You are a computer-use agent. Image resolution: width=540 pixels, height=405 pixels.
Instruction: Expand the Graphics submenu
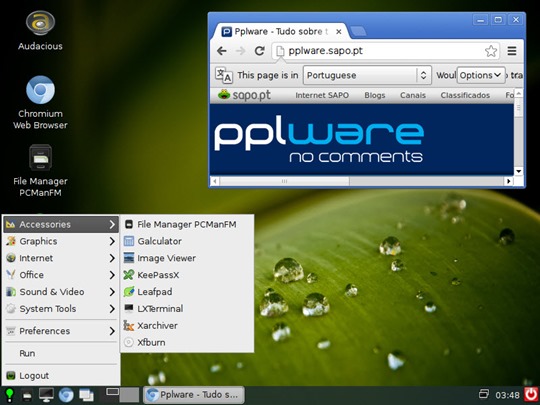point(61,241)
